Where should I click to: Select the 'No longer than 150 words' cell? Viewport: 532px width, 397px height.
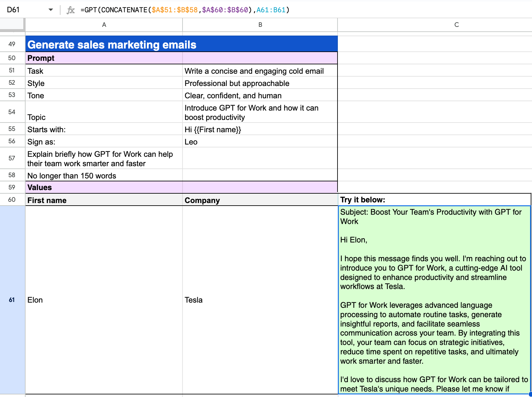point(104,176)
